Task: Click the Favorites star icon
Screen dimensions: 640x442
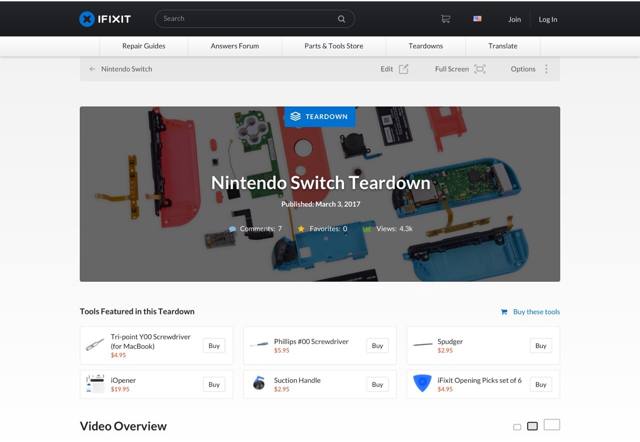Action: point(301,229)
